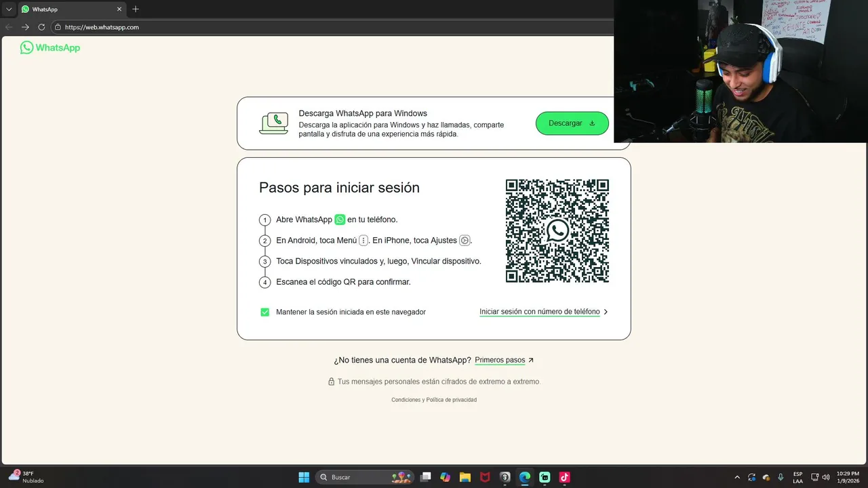868x488 pixels.
Task: Click the laptop phone icon in download banner
Action: point(274,123)
